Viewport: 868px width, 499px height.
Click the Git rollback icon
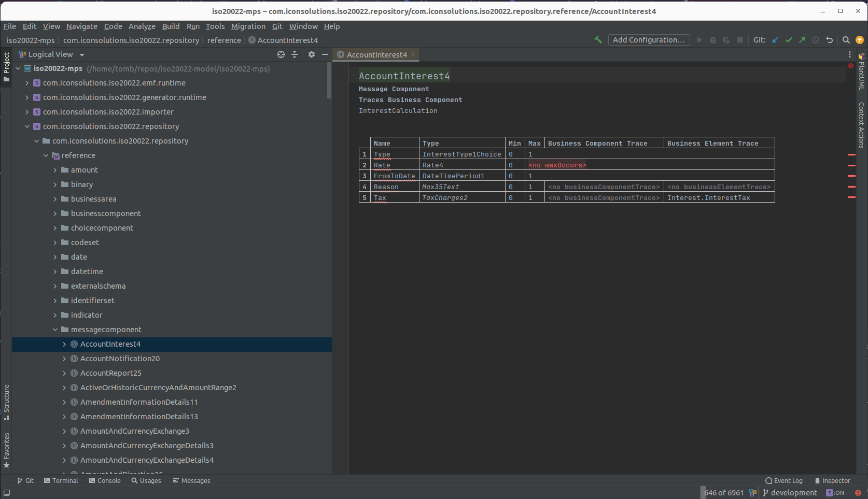pyautogui.click(x=830, y=40)
